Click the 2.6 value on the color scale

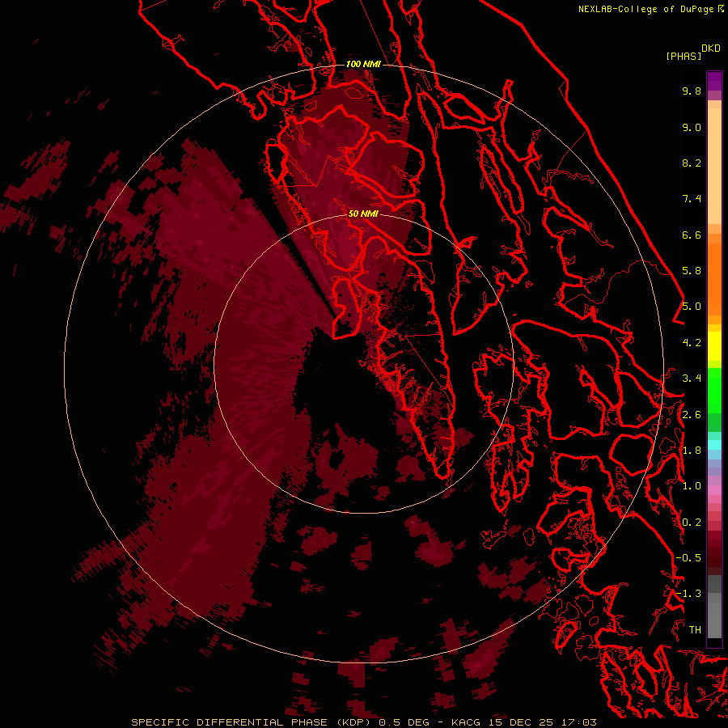(692, 415)
